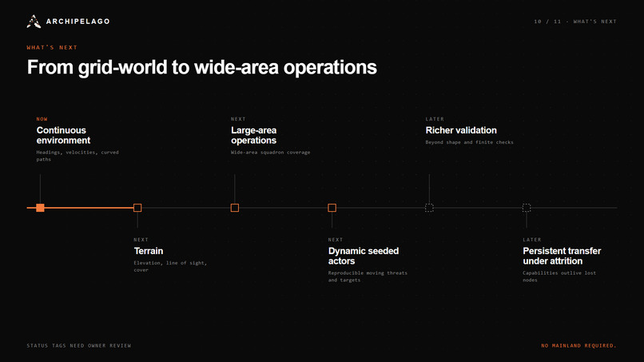Click the 'Large-area operations' title
Screen dimensions: 644x362
coord(254,135)
